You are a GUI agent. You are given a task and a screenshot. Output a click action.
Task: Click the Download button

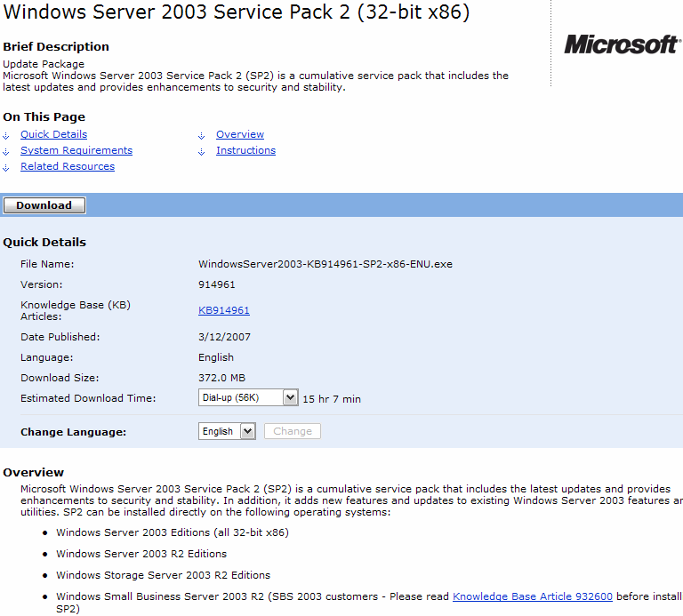click(44, 205)
